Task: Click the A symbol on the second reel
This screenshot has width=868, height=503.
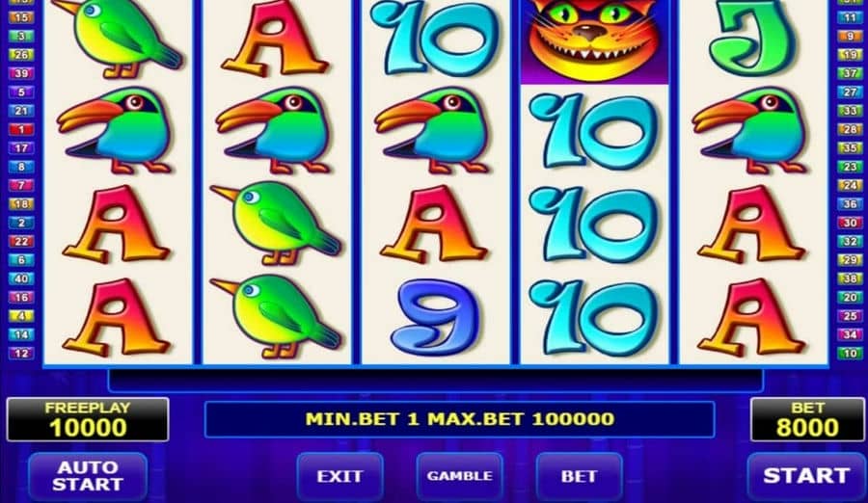Action: click(x=276, y=38)
